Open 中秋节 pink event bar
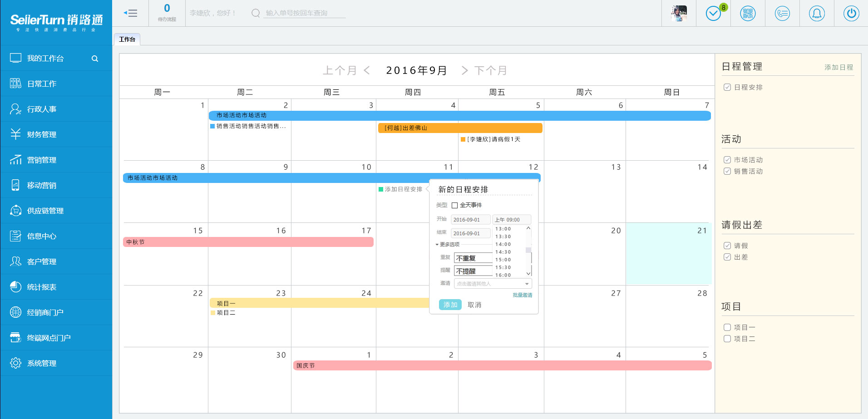Image resolution: width=868 pixels, height=419 pixels. coord(248,242)
